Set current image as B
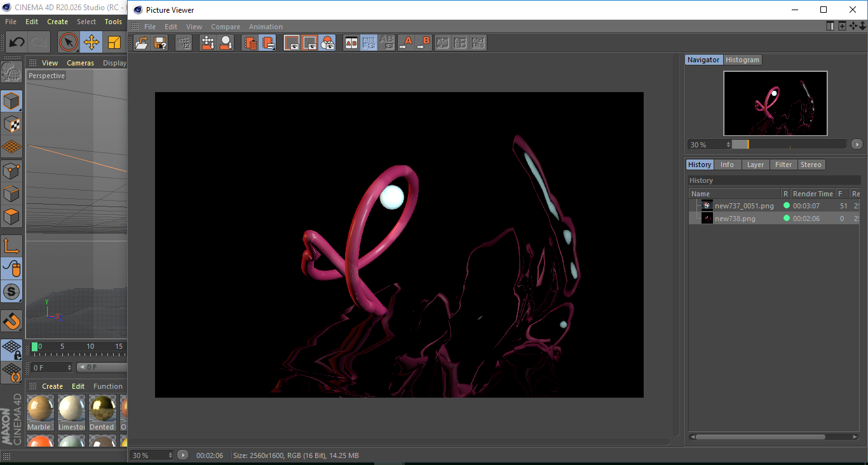The height and width of the screenshot is (465, 868). (424, 43)
